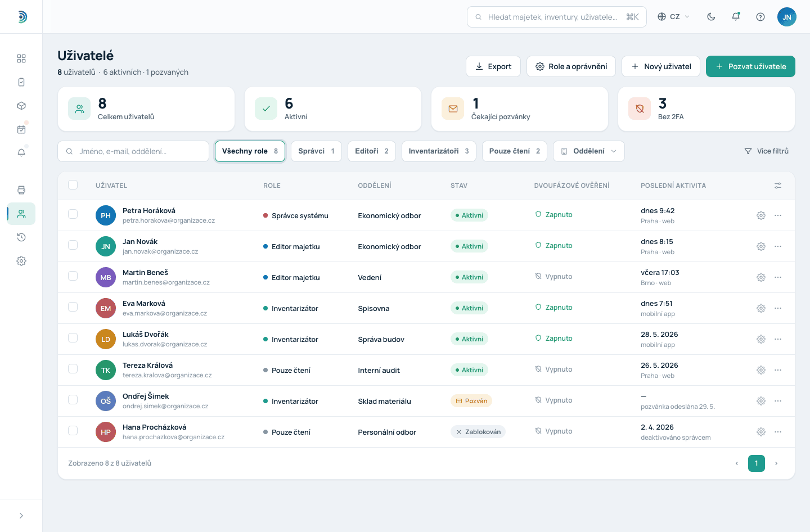Open more options for Ondřej Šimek
The image size is (810, 532).
tap(778, 401)
